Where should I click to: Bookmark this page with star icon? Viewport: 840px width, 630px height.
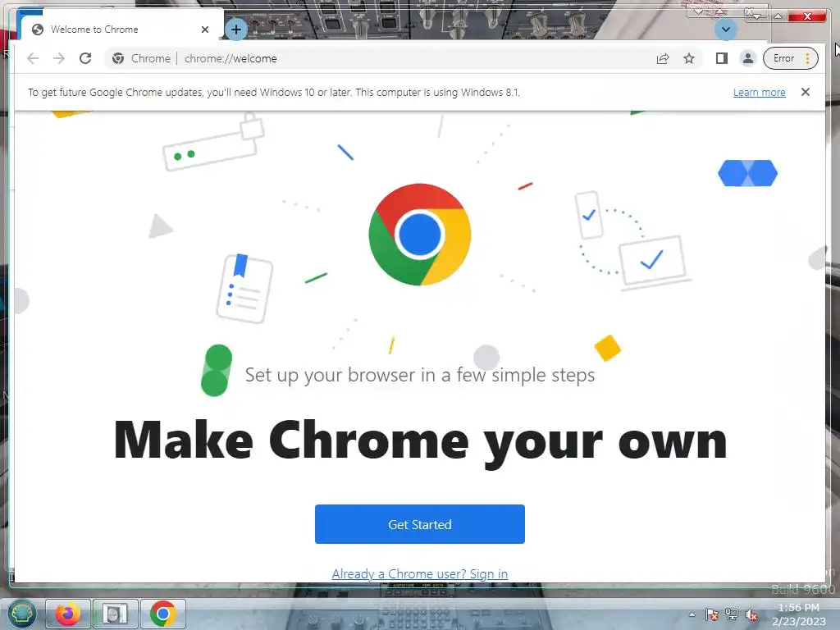[x=689, y=58]
